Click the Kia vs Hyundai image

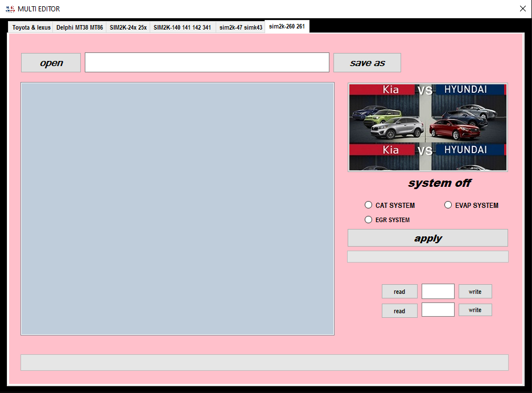[x=427, y=127]
